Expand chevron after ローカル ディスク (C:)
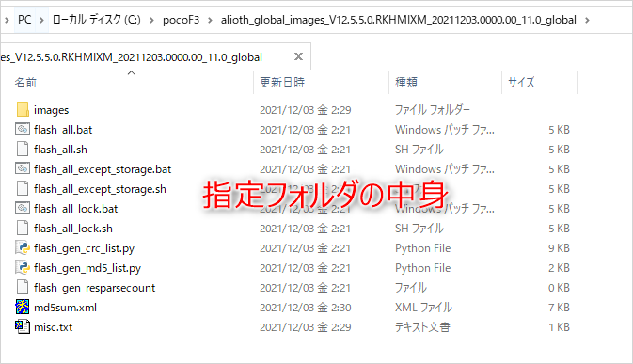This screenshot has height=364, width=633. click(x=151, y=20)
